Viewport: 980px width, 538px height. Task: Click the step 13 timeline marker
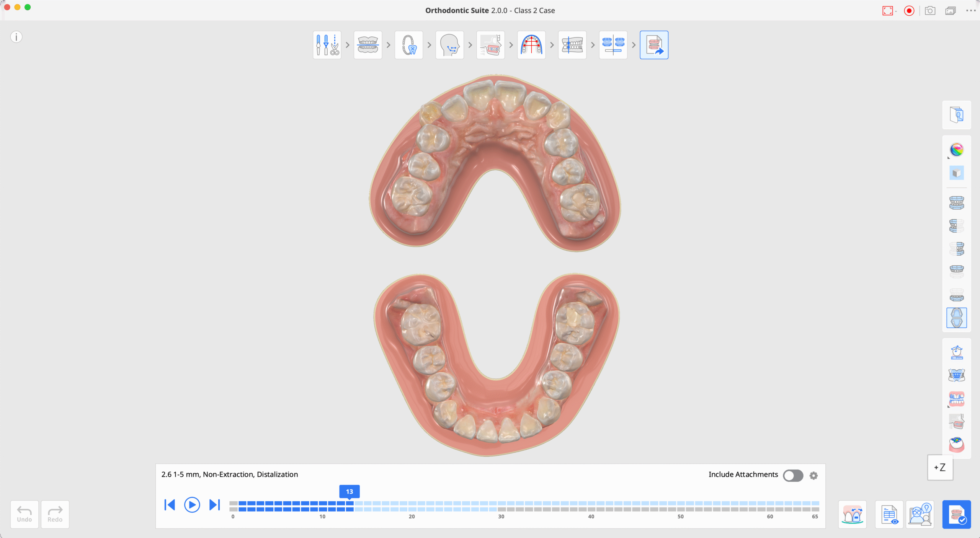coord(350,492)
